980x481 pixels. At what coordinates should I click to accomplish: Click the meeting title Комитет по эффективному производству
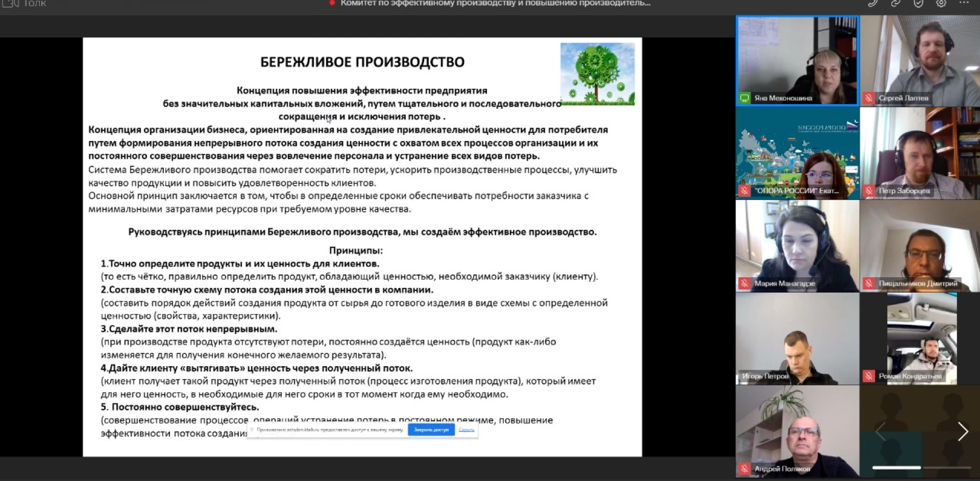(495, 3)
